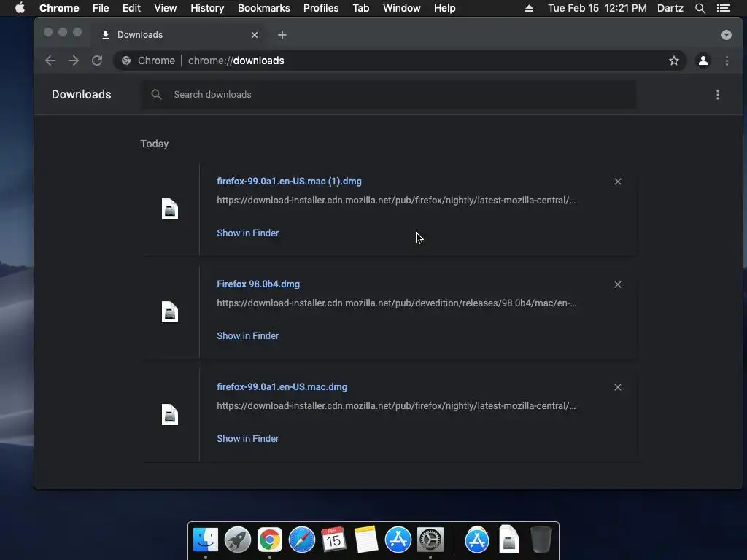Viewport: 747px width, 560px height.
Task: Open the Bookmarks menu
Action: (x=264, y=8)
